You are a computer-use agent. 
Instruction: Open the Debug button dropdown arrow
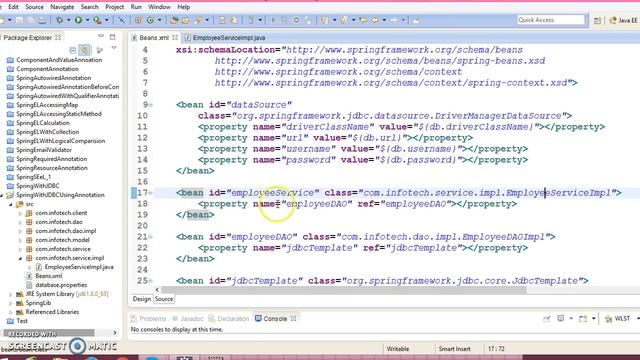click(68, 20)
